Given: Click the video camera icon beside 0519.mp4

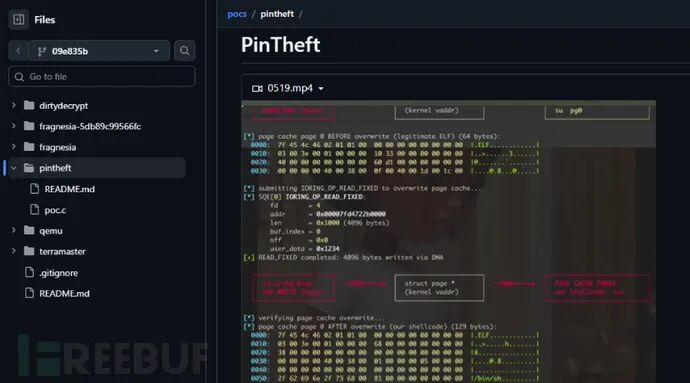Looking at the screenshot, I should [257, 88].
